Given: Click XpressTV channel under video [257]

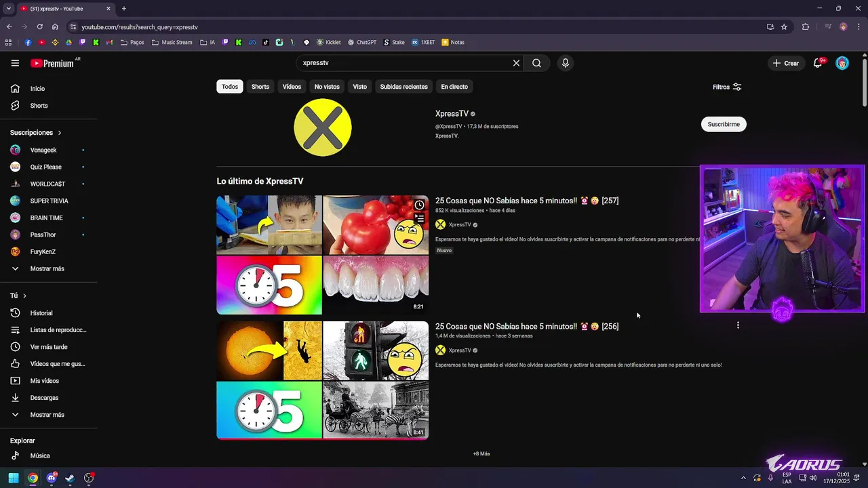Looking at the screenshot, I should [459, 224].
